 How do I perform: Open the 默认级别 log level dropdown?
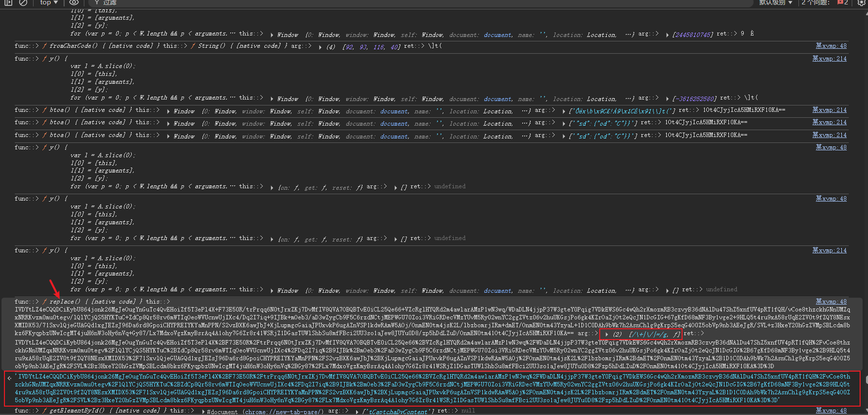[776, 2]
